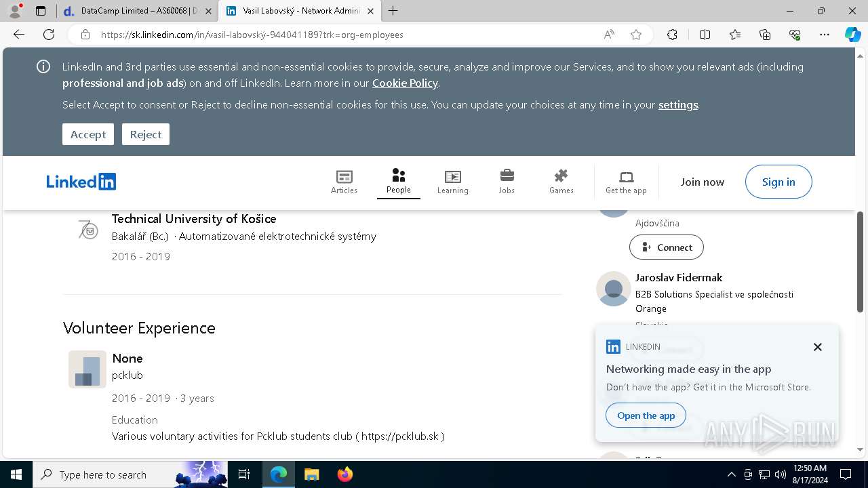Open the Jobs navigation item
868x488 pixels.
[x=507, y=182]
